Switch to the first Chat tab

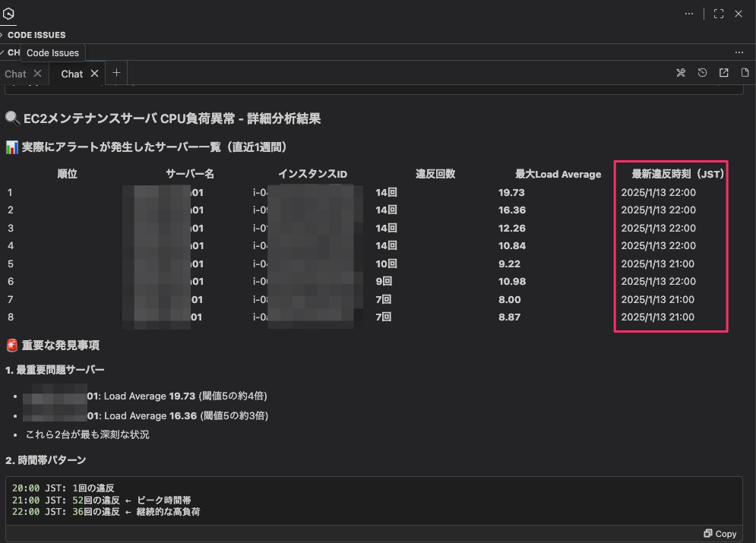click(x=15, y=74)
